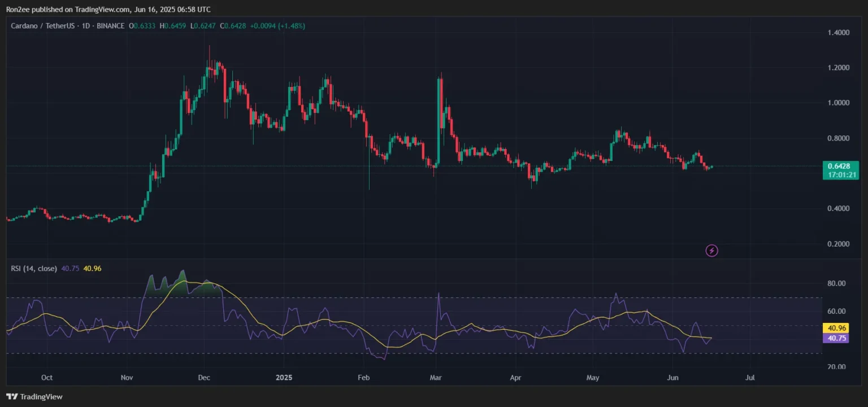The width and height of the screenshot is (868, 407).
Task: Click the Jun label on the time axis
Action: 672,377
